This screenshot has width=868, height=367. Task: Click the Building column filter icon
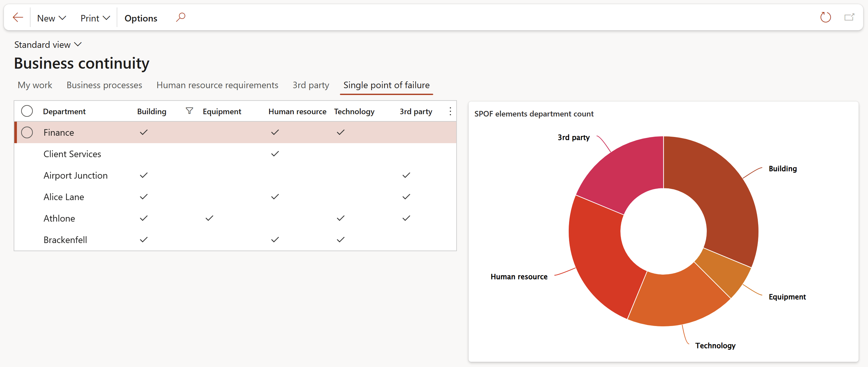[189, 111]
